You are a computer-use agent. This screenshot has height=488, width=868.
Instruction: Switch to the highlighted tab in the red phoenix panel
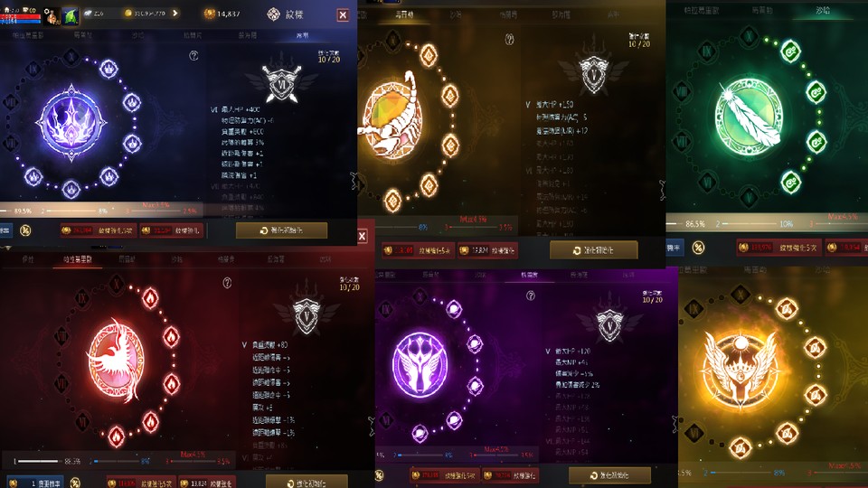[x=78, y=259]
